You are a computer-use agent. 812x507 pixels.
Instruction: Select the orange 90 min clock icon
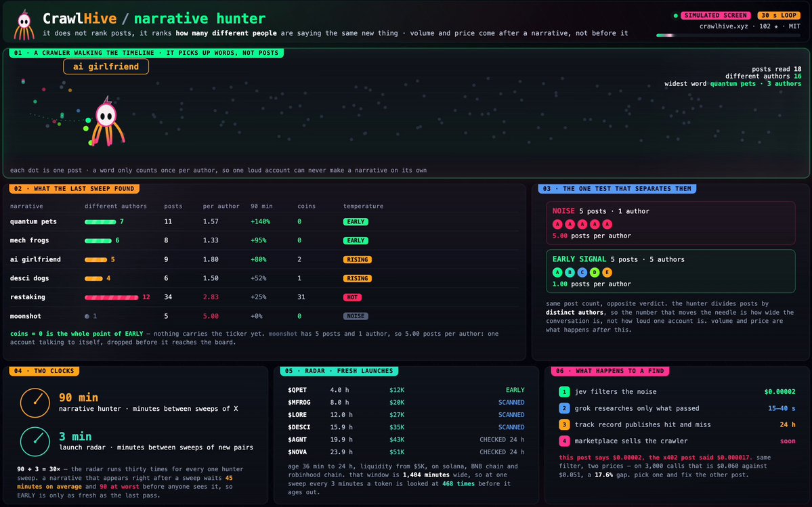click(x=35, y=403)
